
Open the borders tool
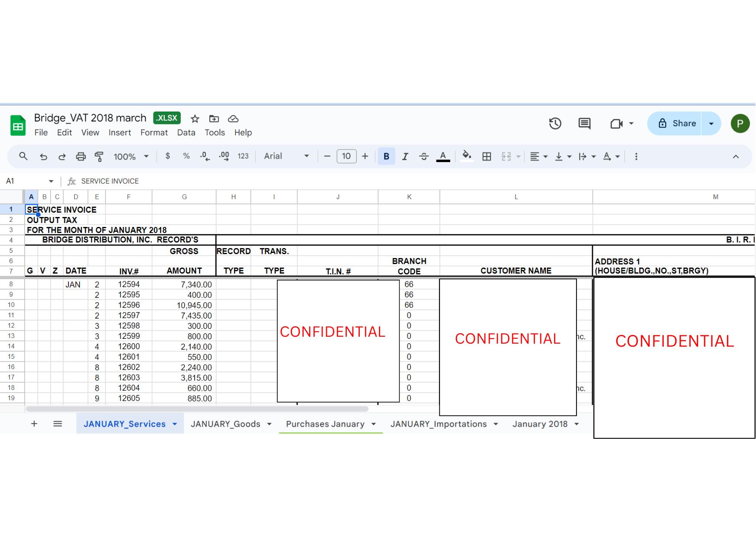point(487,156)
